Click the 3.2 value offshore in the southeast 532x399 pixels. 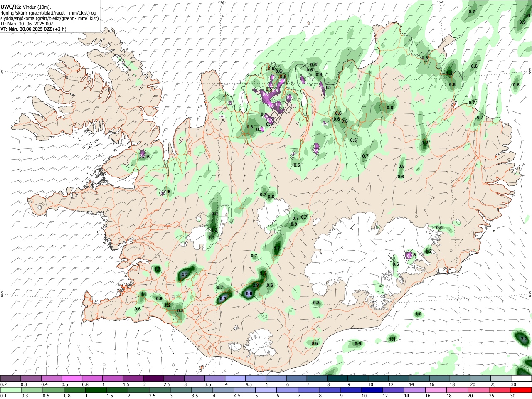(524, 339)
